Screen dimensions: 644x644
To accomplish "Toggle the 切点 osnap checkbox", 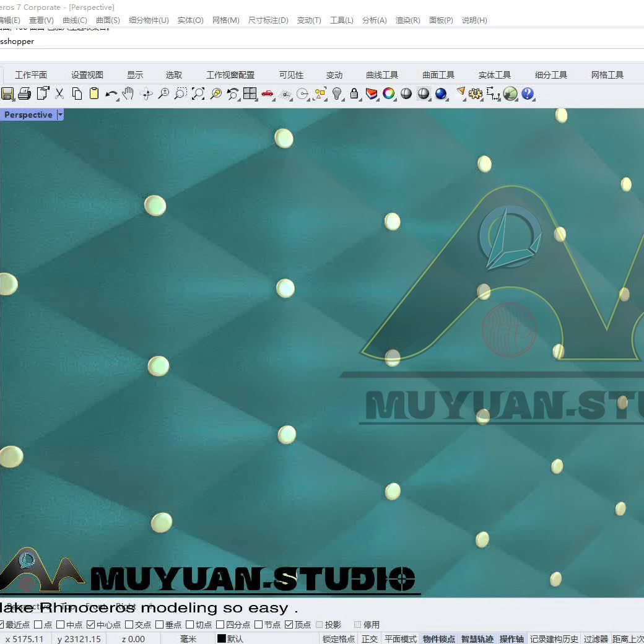I will pos(189,624).
